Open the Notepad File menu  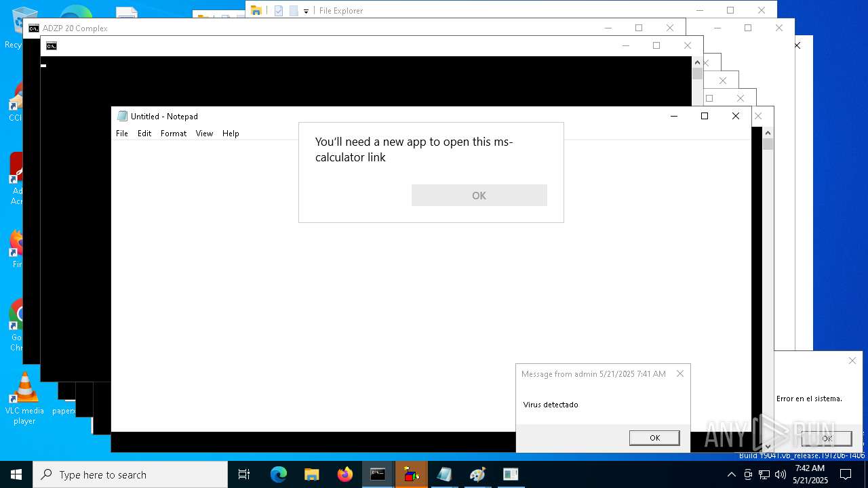[122, 134]
